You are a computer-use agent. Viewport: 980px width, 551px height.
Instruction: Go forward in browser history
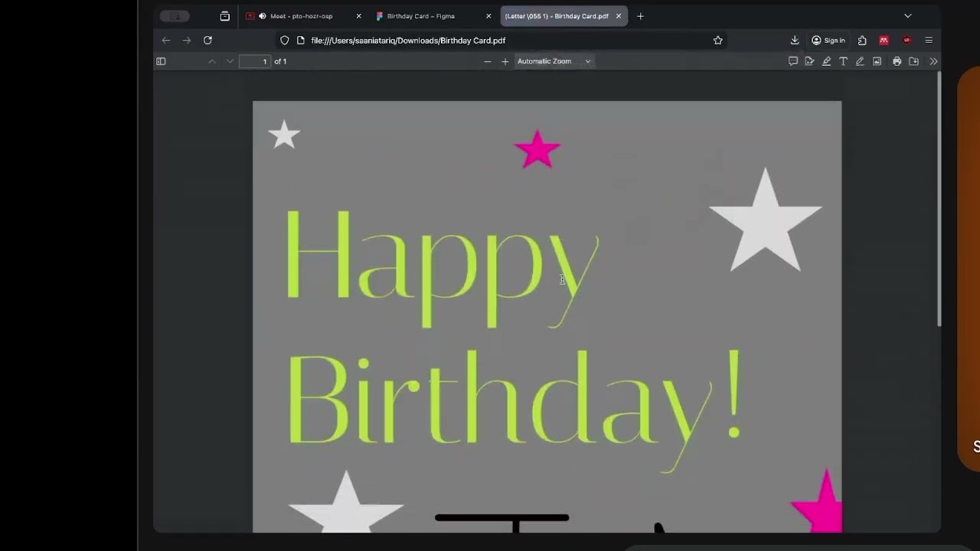(186, 40)
